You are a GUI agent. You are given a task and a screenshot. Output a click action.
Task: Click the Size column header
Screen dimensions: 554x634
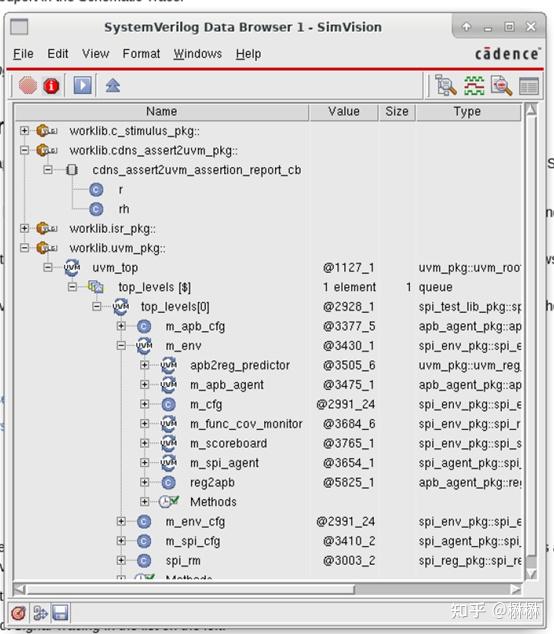click(397, 112)
